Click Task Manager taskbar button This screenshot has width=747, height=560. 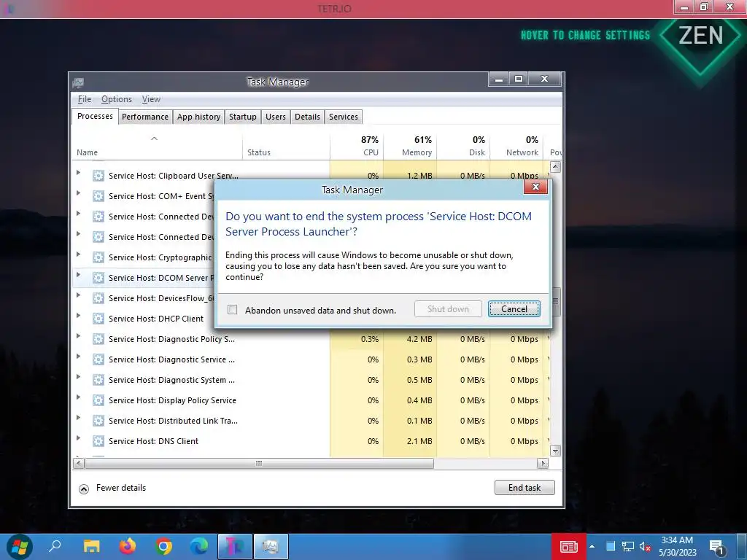(271, 546)
